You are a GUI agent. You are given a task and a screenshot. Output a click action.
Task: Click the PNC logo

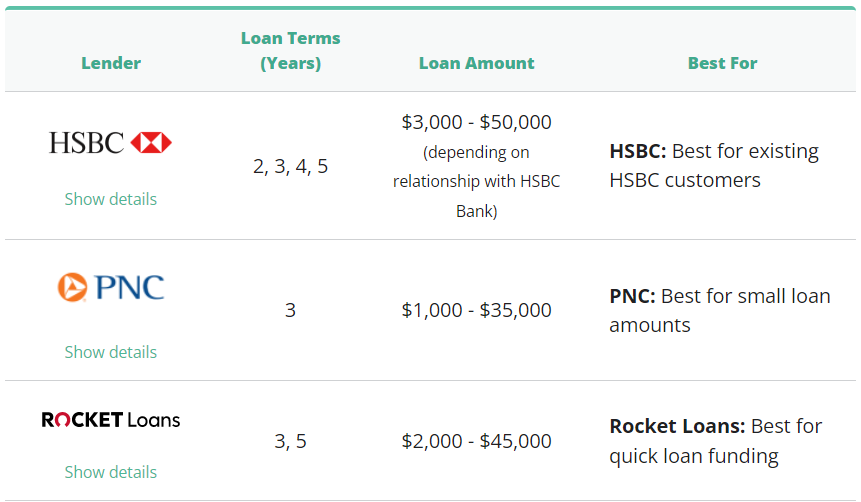(x=110, y=288)
